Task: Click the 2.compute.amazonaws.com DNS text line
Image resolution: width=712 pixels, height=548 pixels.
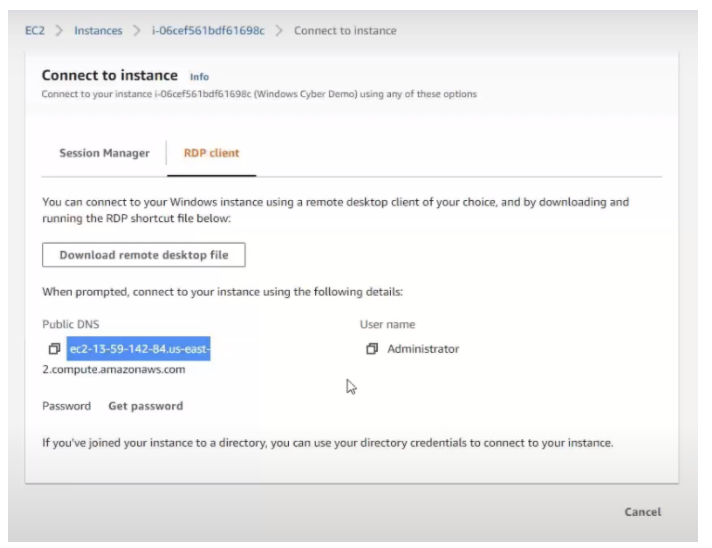Action: [x=114, y=369]
